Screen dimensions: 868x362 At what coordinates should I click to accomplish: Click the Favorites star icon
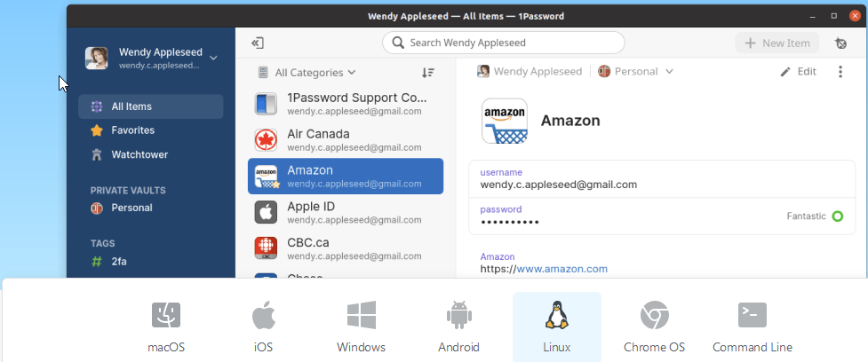(x=97, y=130)
